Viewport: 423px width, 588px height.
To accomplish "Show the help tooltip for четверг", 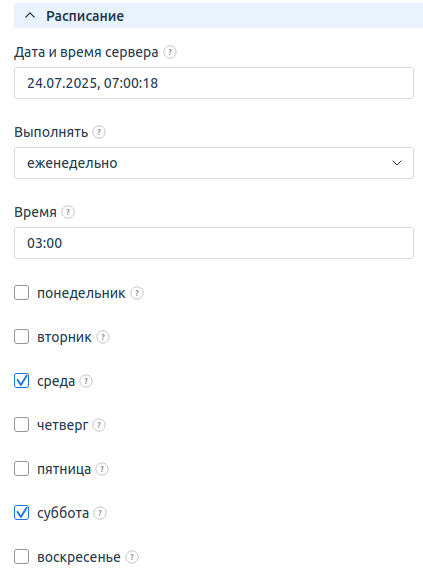I will coord(99,425).
